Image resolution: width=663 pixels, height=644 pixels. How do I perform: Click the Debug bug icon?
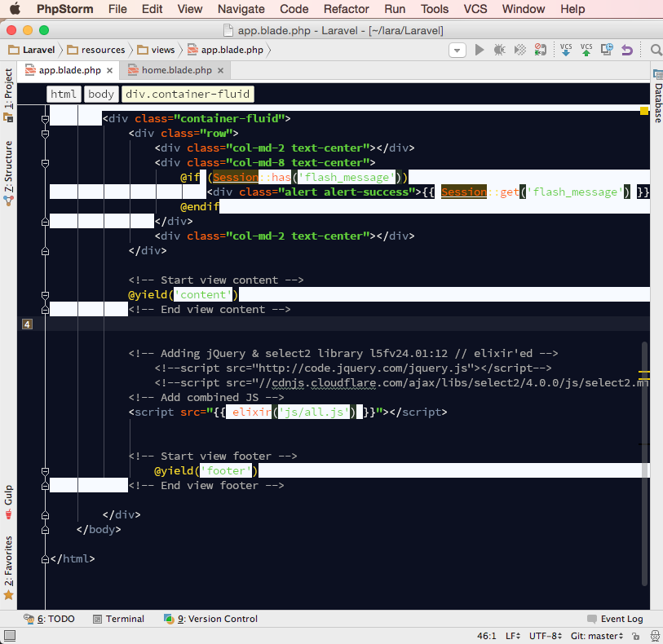click(x=499, y=50)
